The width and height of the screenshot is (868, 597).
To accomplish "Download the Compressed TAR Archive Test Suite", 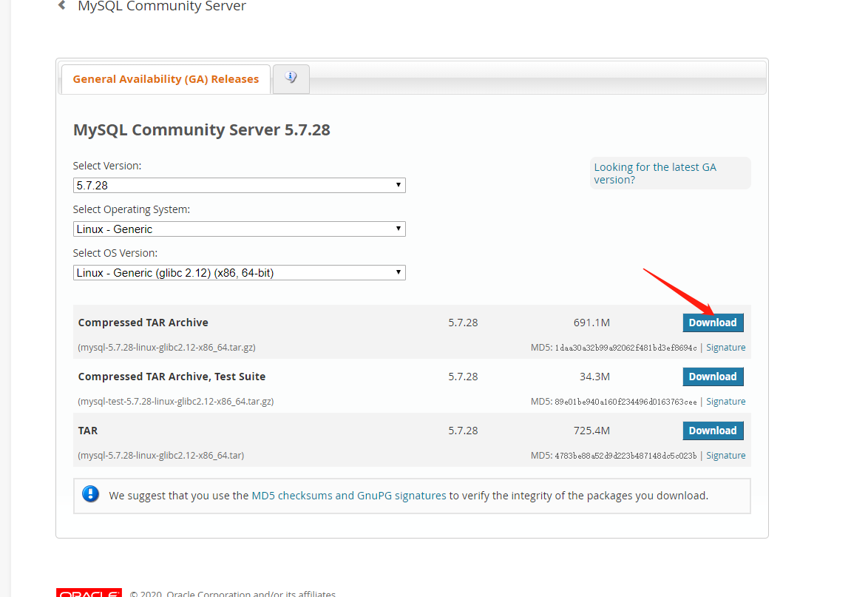I will coord(712,377).
